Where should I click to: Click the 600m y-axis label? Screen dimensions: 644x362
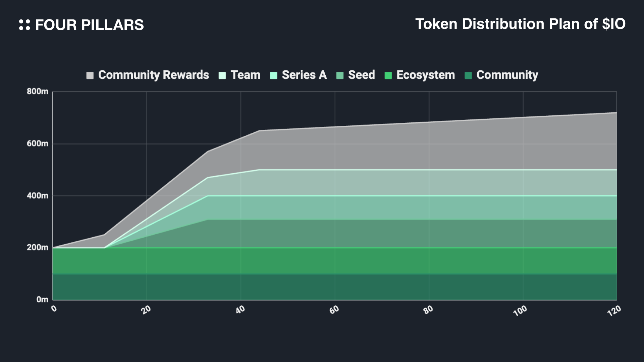38,144
